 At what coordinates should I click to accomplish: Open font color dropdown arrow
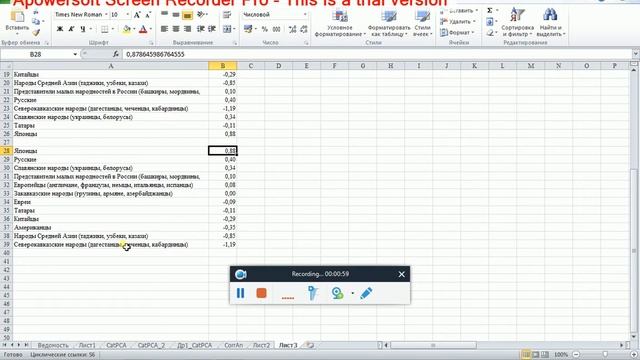coord(151,29)
